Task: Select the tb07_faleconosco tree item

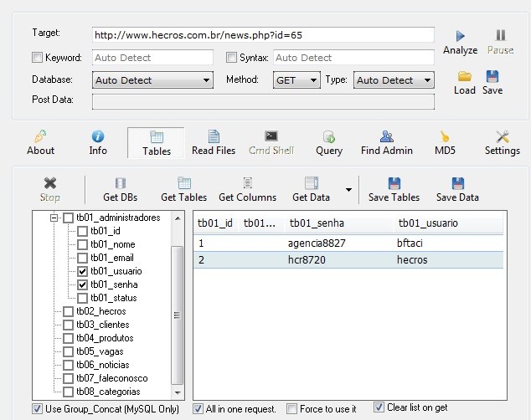Action: (x=112, y=378)
